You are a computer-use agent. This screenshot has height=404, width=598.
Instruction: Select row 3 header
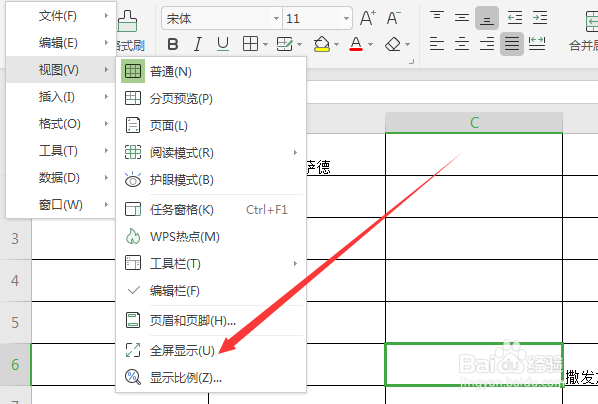15,238
